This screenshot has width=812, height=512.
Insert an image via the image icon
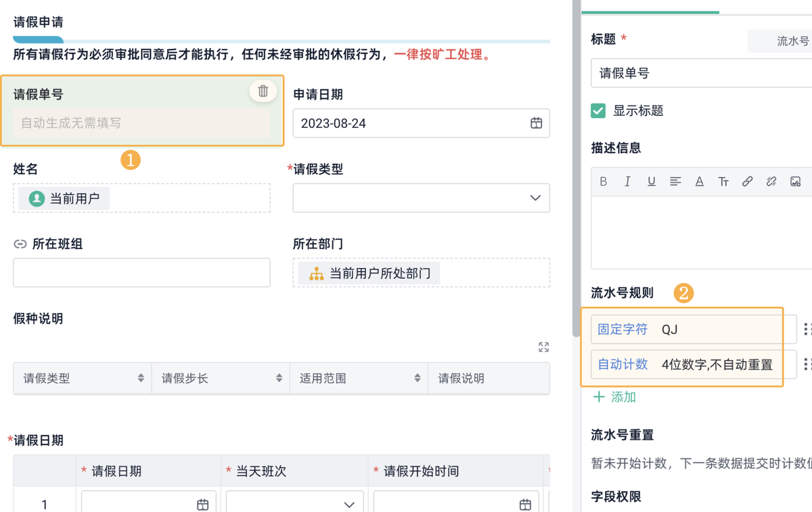click(x=796, y=181)
